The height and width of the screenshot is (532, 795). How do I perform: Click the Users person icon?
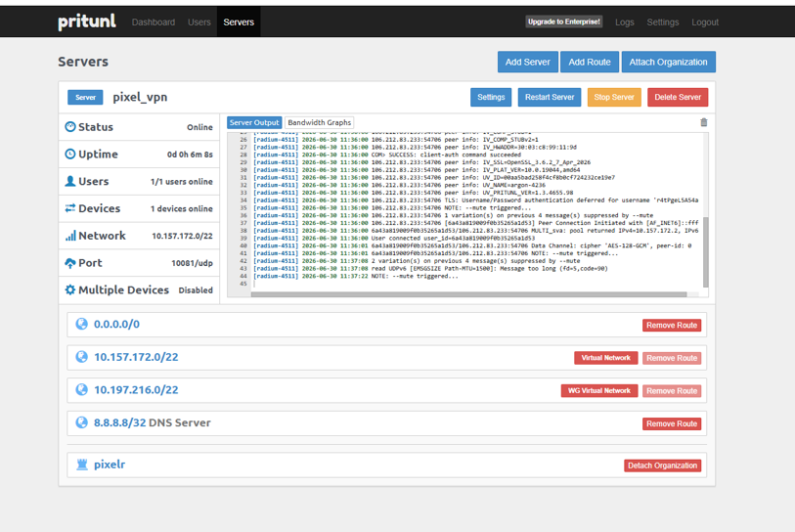[70, 181]
